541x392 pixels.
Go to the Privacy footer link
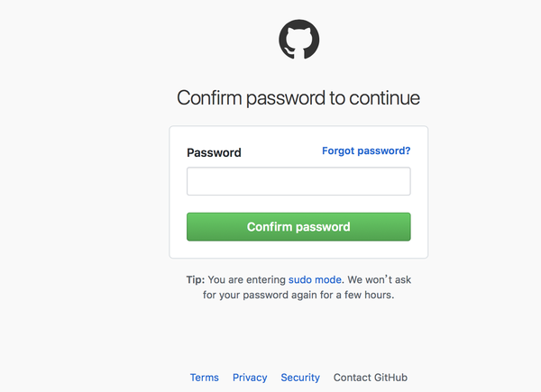click(x=250, y=378)
